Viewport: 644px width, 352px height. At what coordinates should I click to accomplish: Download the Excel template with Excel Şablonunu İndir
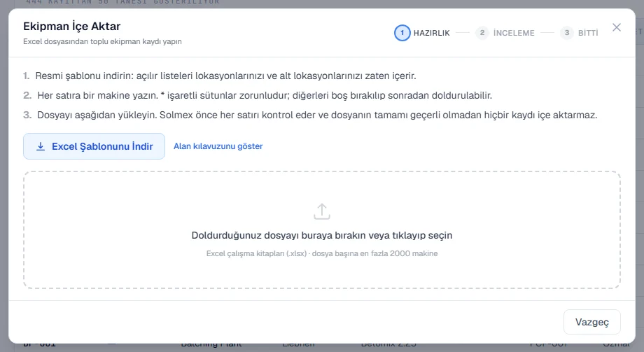[x=94, y=146]
